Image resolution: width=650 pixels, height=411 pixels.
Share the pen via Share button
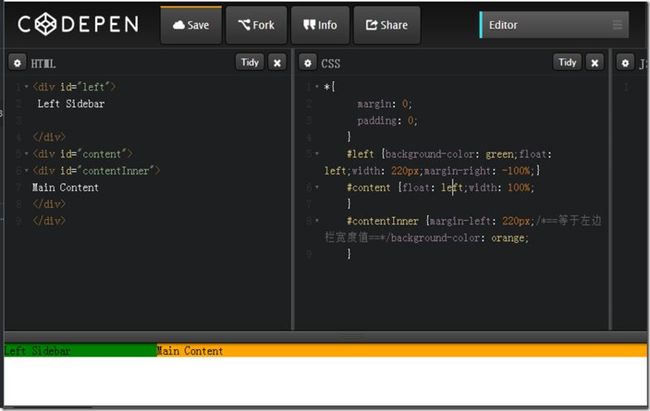click(x=387, y=25)
